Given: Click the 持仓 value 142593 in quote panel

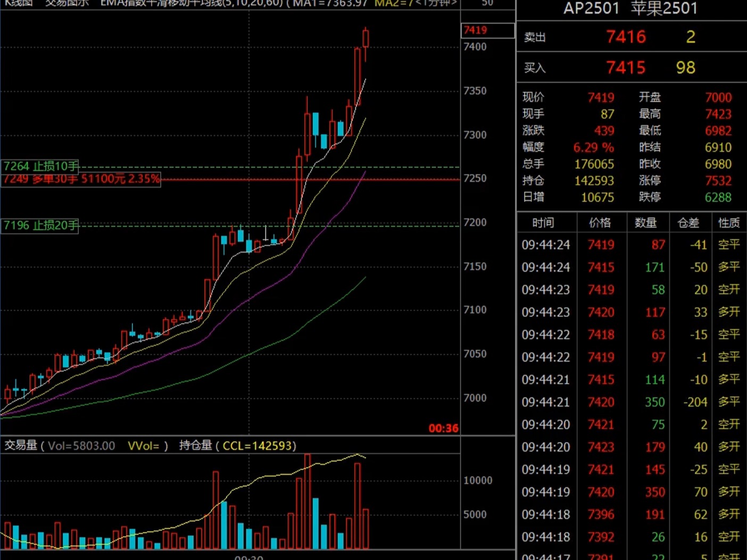Looking at the screenshot, I should click(x=594, y=180).
